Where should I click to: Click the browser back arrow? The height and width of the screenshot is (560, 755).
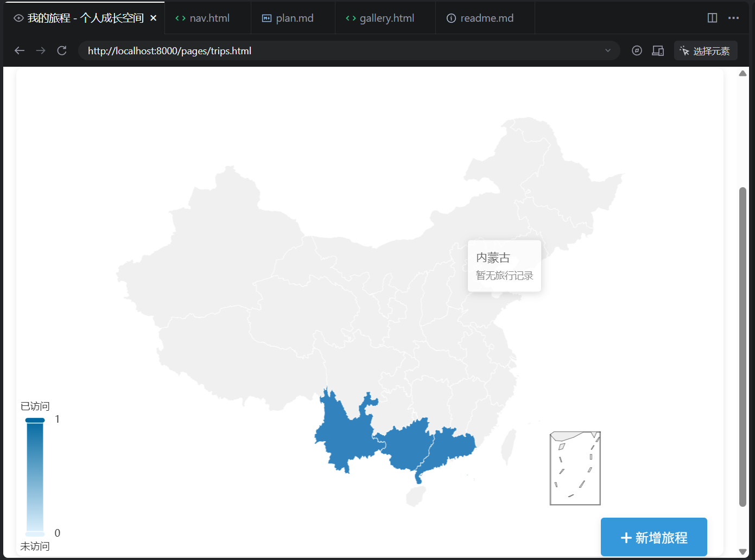tap(20, 50)
